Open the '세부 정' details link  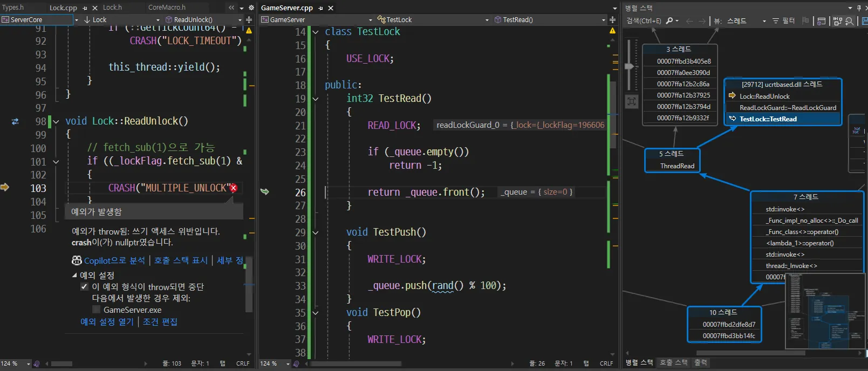[x=230, y=260]
